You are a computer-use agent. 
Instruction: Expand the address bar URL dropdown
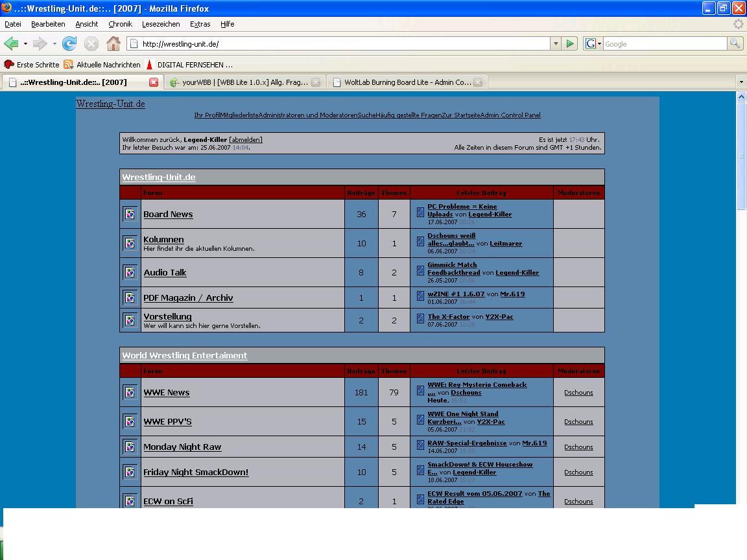(556, 44)
